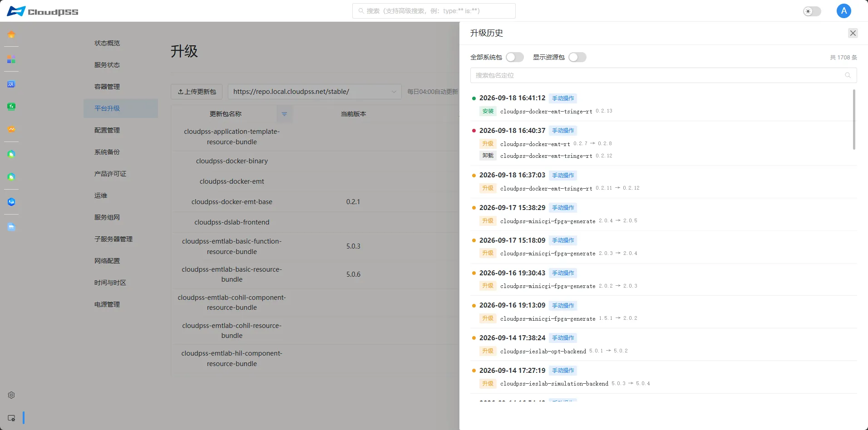Click the 更新包名称 column header
Screen dimensions: 868x430
point(226,114)
